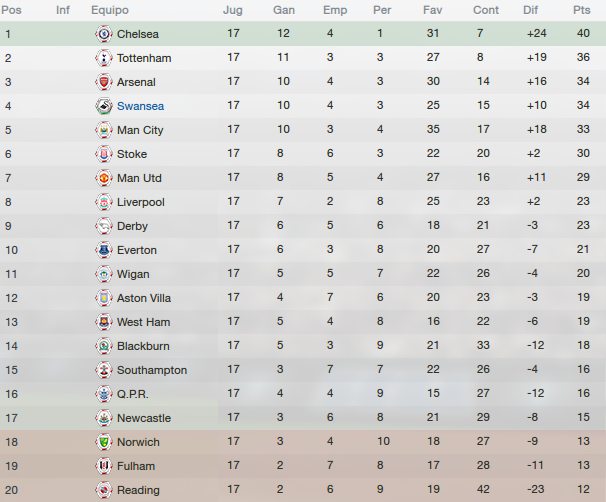
Task: Open the Swansea team link
Action: click(140, 106)
